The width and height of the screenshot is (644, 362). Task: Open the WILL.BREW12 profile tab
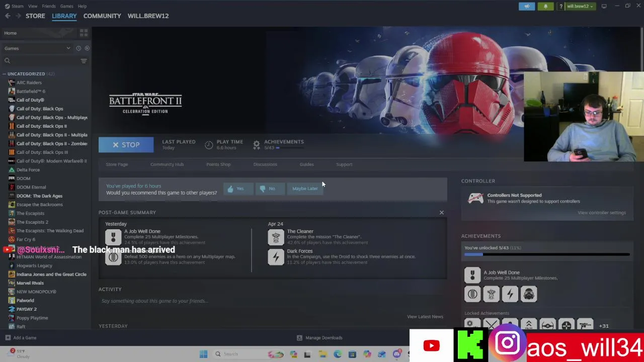pos(148,16)
